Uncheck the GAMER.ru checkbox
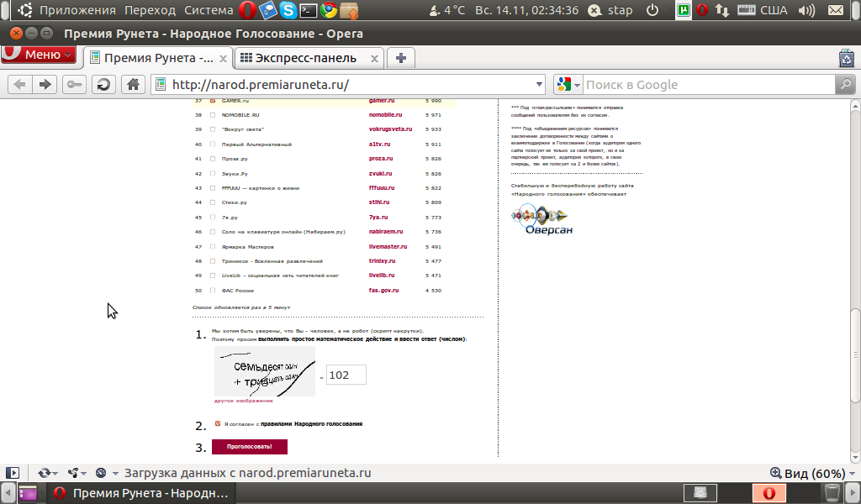 (x=213, y=100)
